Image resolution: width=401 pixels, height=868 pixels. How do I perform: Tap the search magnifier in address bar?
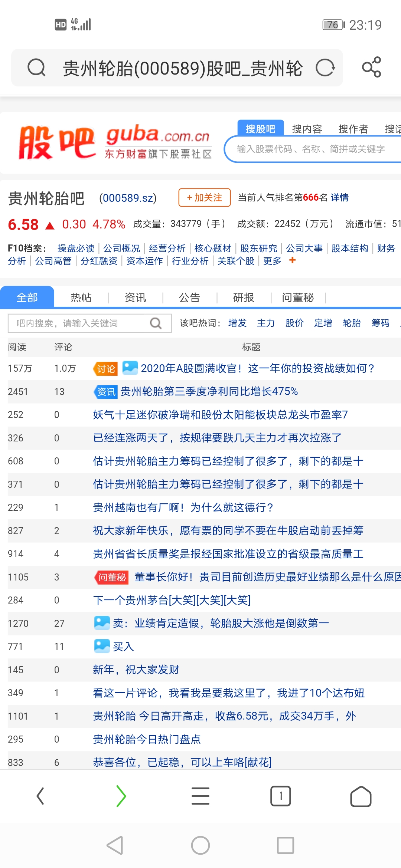[x=36, y=68]
